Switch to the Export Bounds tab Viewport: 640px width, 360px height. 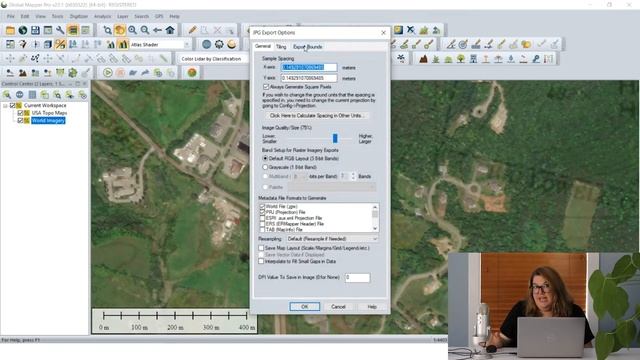click(x=308, y=47)
